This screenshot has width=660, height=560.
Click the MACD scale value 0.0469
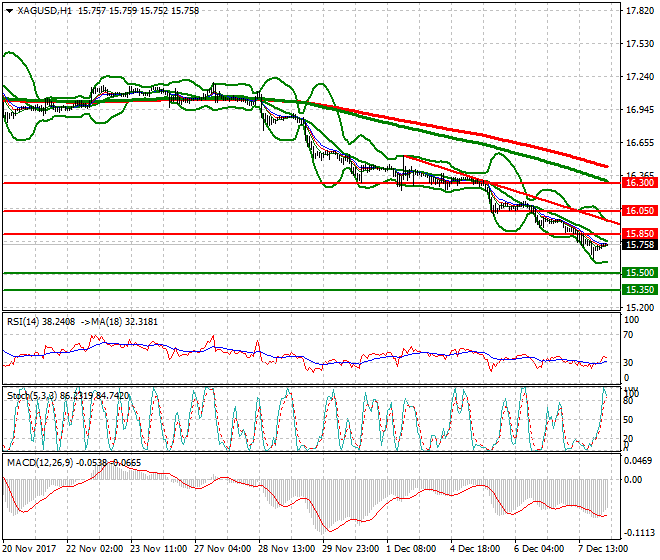pyautogui.click(x=639, y=461)
